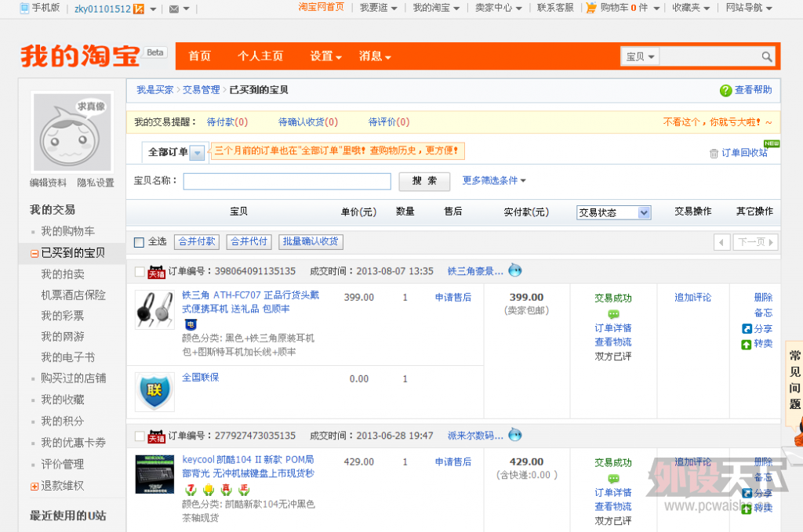This screenshot has height=532, width=803.
Task: Tick the 全选 select-all checkbox
Action: [x=139, y=242]
